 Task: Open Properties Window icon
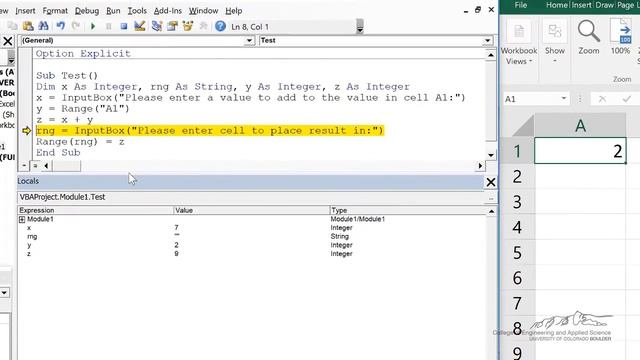[x=172, y=27]
